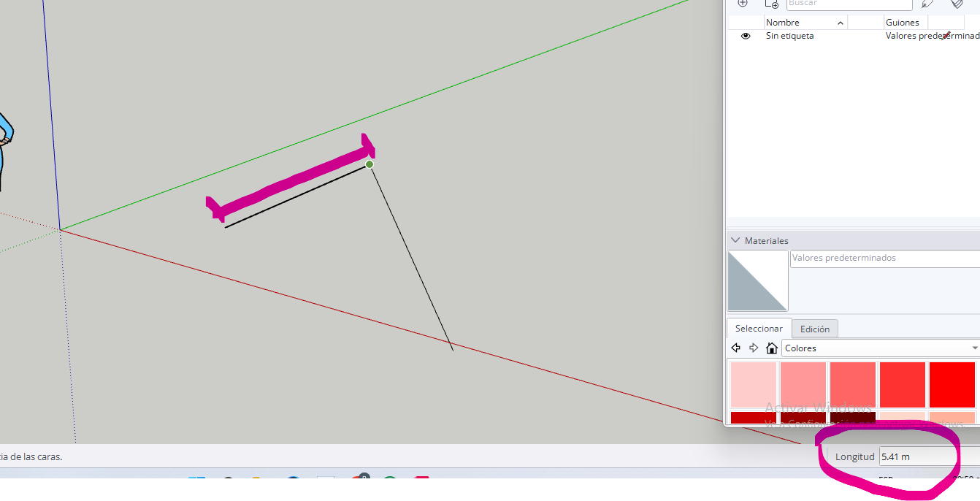Click the pencil tag tool icon
Image resolution: width=980 pixels, height=501 pixels.
tap(927, 4)
